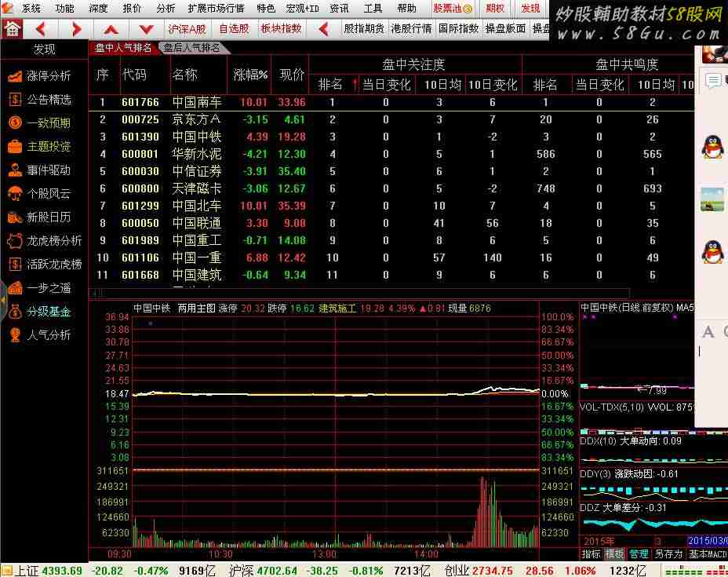Go back with the first red left arrow

tap(41, 29)
